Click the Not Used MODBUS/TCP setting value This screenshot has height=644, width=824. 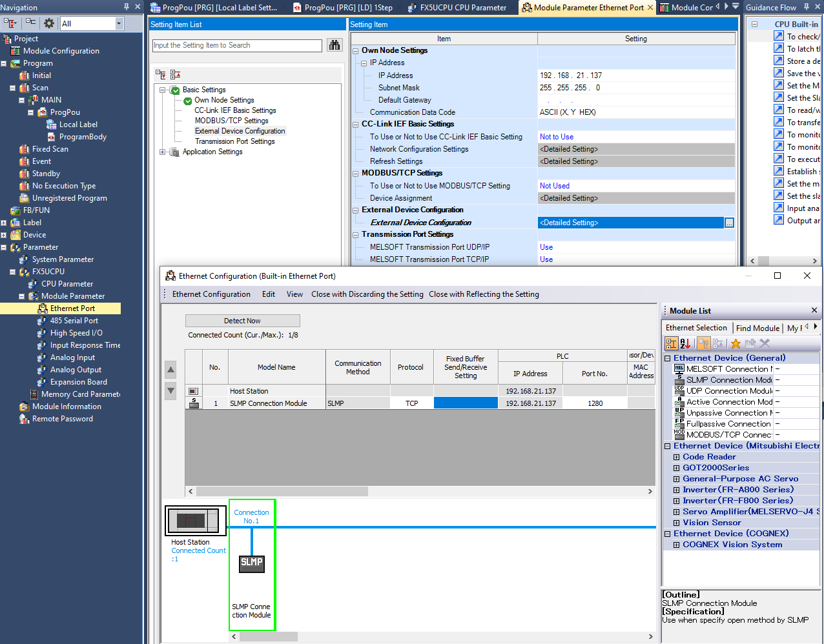[x=636, y=186]
